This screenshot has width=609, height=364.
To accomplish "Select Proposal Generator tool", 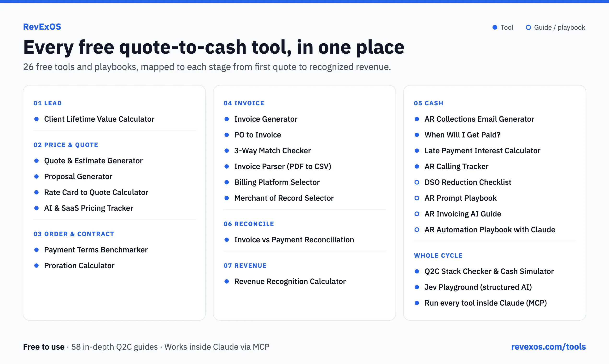I will (78, 176).
